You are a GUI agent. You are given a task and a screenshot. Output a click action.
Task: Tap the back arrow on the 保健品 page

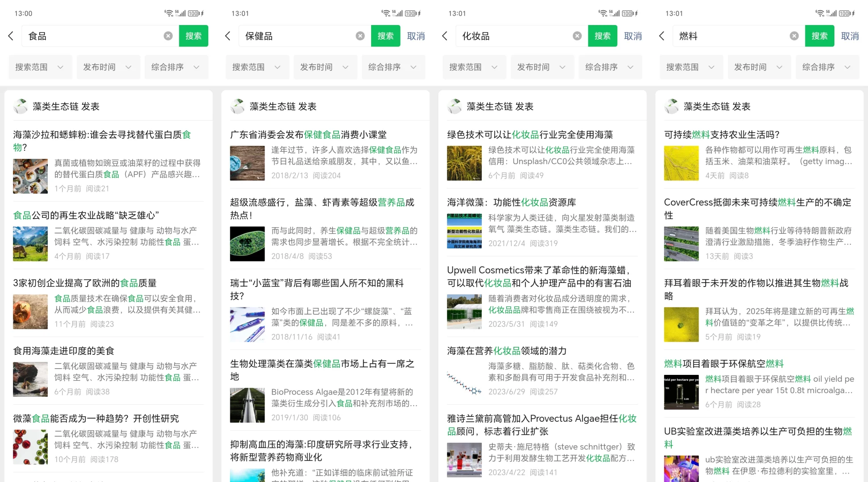(x=227, y=36)
